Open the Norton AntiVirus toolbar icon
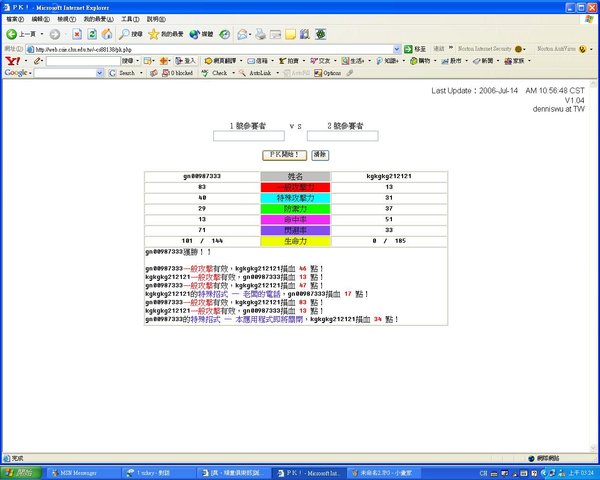This screenshot has height=480, width=600. click(x=582, y=49)
